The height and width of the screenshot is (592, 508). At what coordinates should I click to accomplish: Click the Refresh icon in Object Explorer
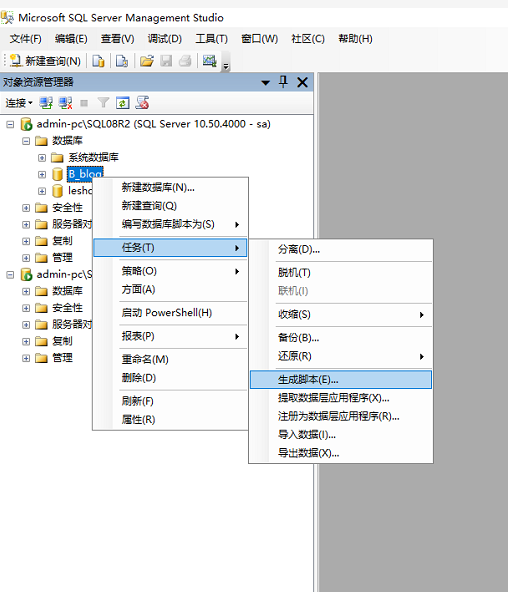pos(123,103)
